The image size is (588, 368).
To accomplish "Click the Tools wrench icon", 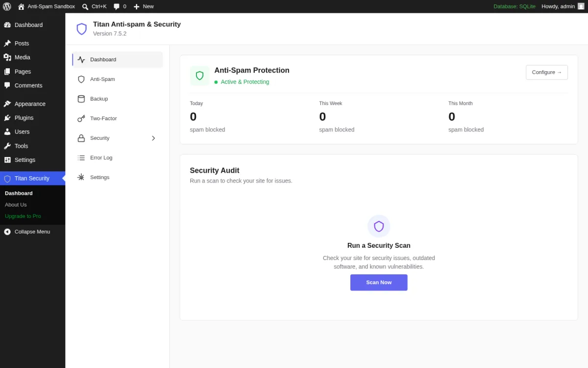I will point(7,146).
